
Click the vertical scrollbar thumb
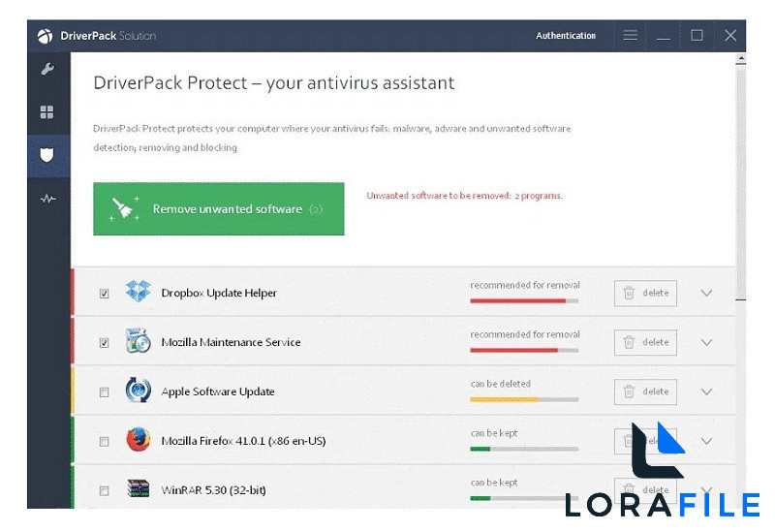[740, 183]
